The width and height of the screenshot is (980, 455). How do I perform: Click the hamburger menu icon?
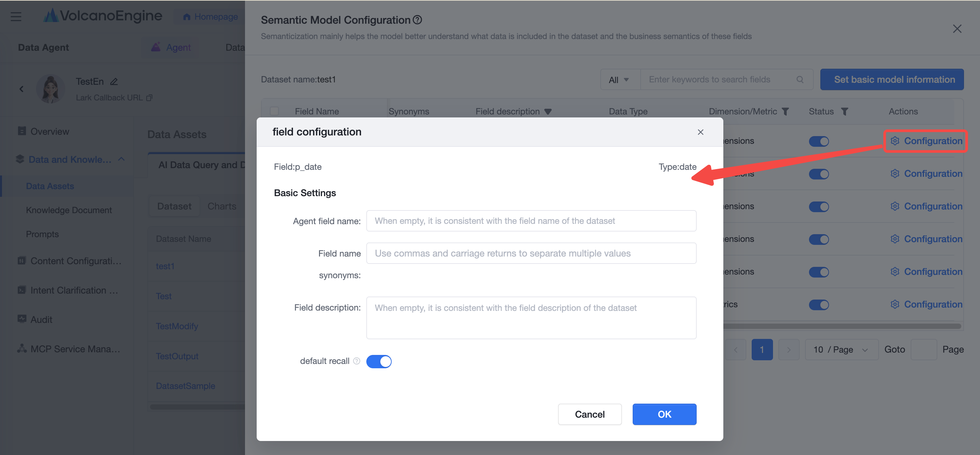[x=16, y=17]
